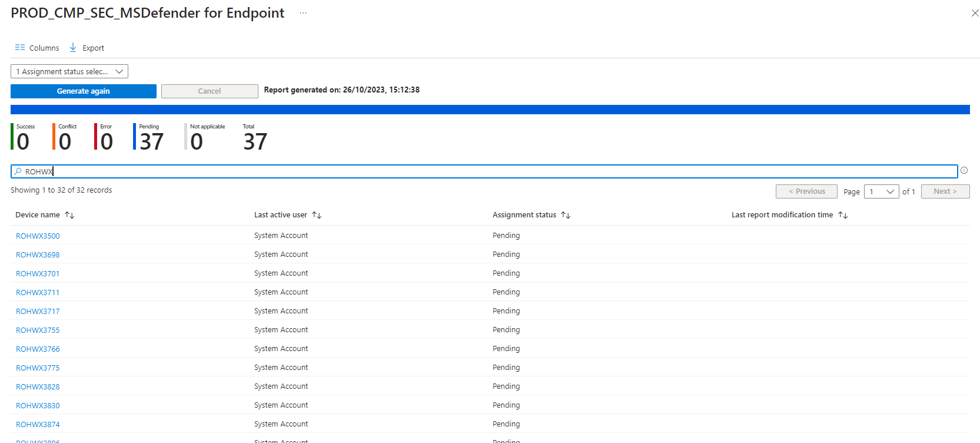This screenshot has height=443, width=980.
Task: Close the report pane
Action: coord(975,13)
